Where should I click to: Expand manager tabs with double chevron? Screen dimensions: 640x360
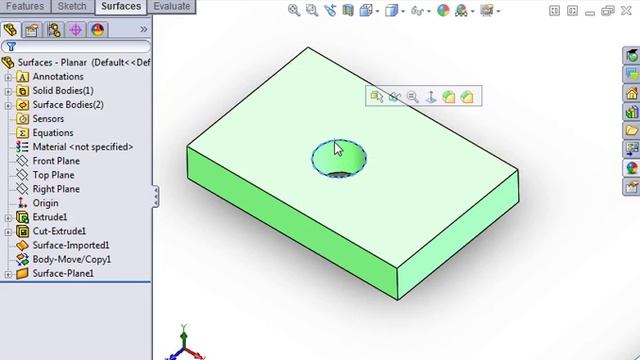click(143, 29)
